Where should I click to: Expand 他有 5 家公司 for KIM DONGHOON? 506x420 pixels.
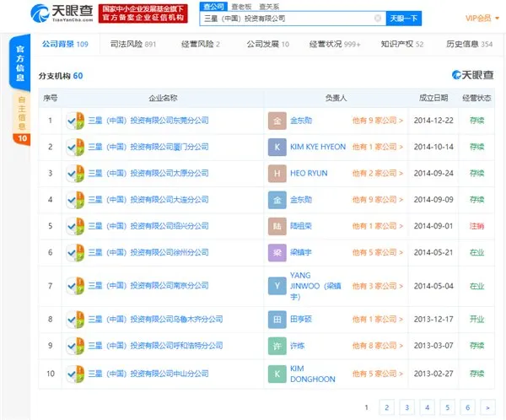(x=378, y=374)
